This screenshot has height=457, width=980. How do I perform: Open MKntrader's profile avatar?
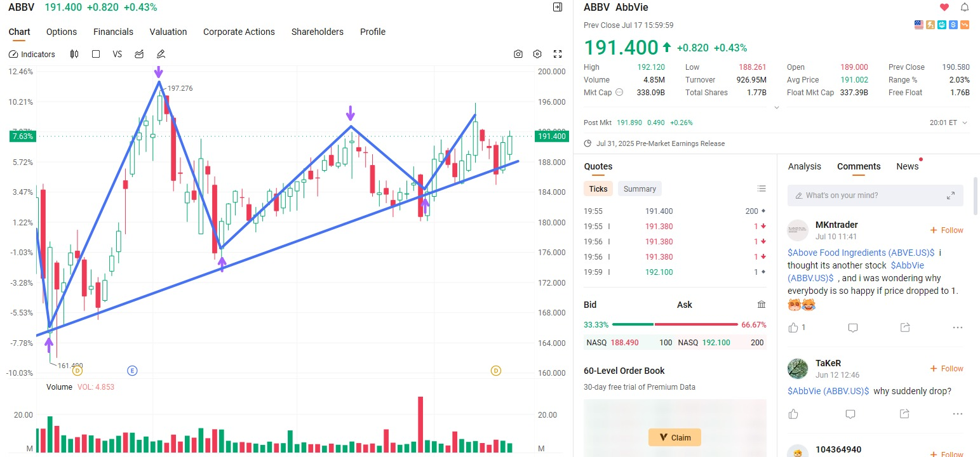click(x=798, y=230)
